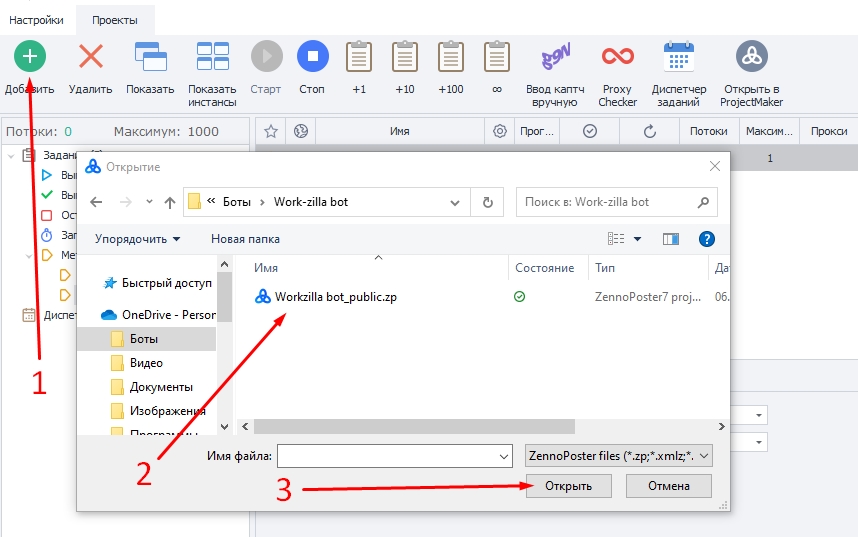Image resolution: width=858 pixels, height=537 pixels.
Task: Sort files by Состояние column
Action: tap(544, 268)
